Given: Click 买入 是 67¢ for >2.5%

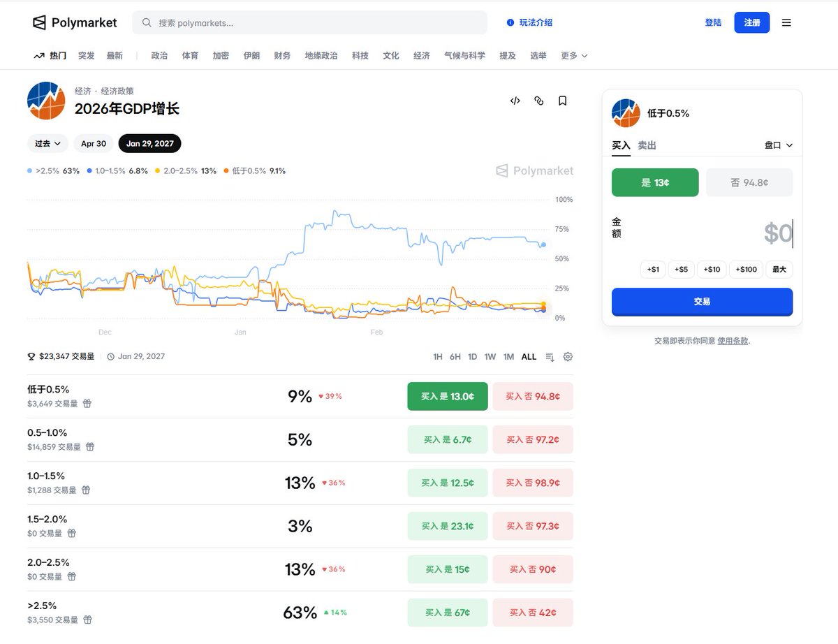Looking at the screenshot, I should tap(448, 613).
